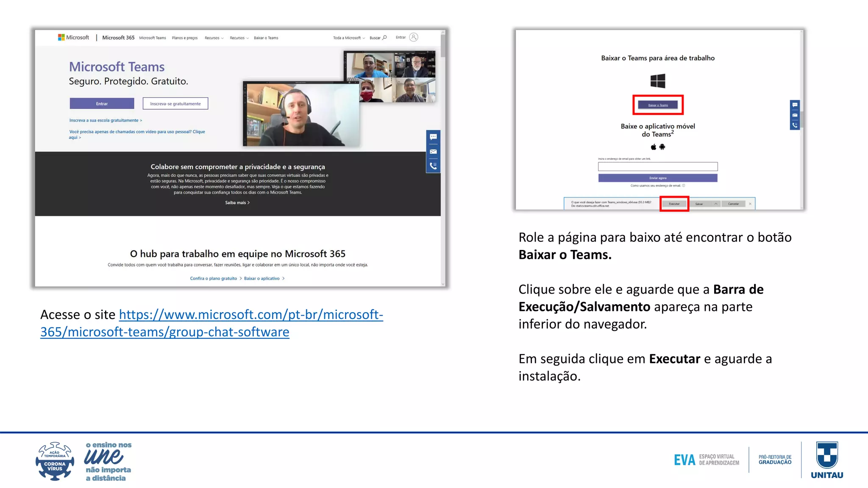
Task: Expand the second Recursos dropdown in the nav bar
Action: 239,38
